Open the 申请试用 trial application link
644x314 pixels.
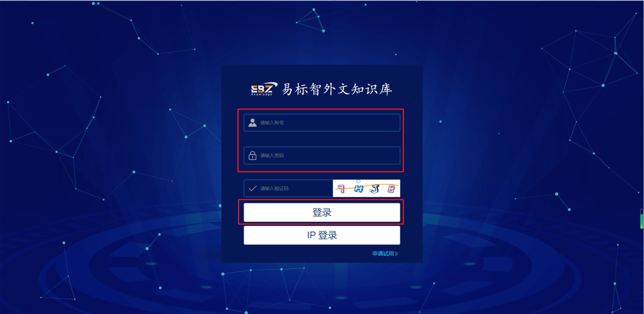click(x=383, y=254)
